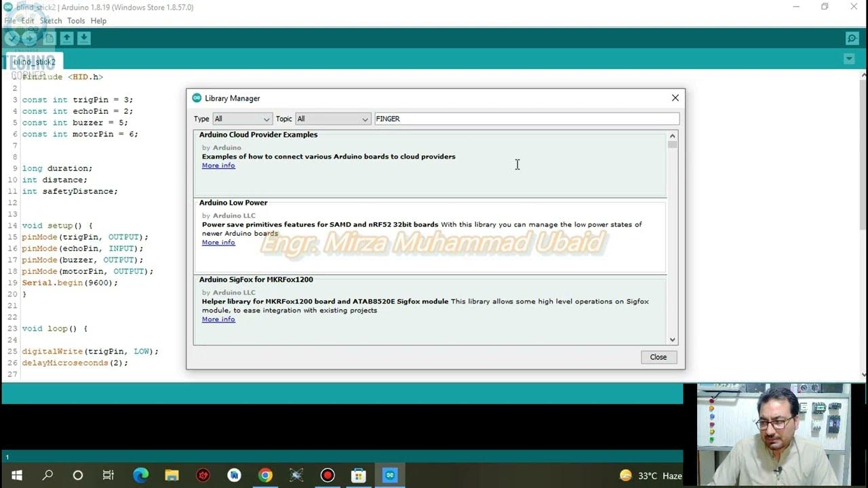The width and height of the screenshot is (868, 488).
Task: Click code line 'const int buzzer = 5;'
Action: (75, 123)
